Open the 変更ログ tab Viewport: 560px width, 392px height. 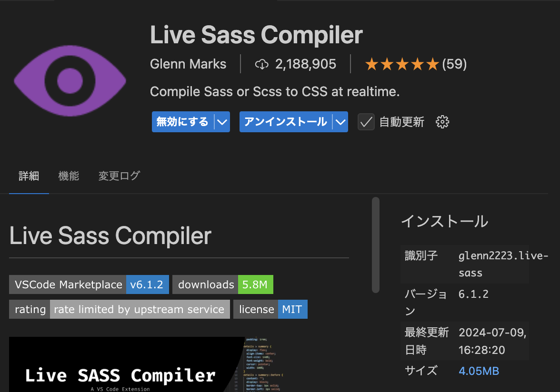119,176
